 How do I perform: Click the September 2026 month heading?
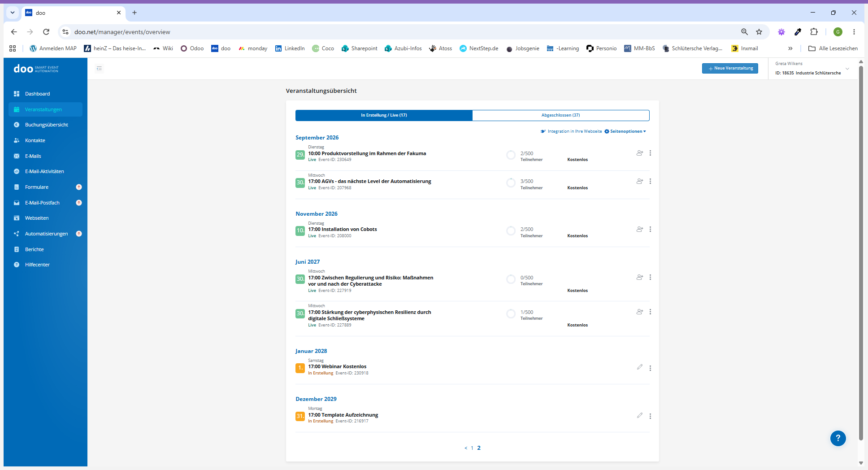(317, 138)
